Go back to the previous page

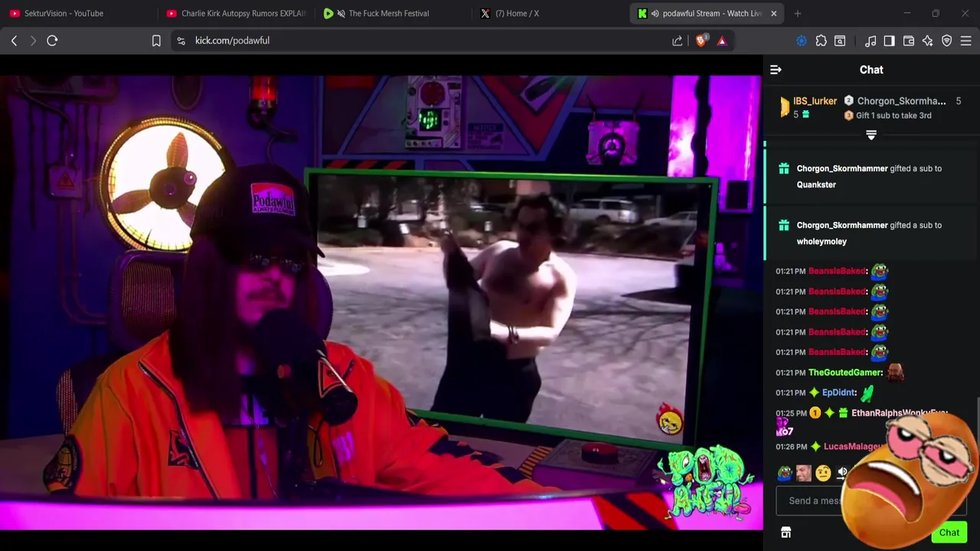pos(14,41)
